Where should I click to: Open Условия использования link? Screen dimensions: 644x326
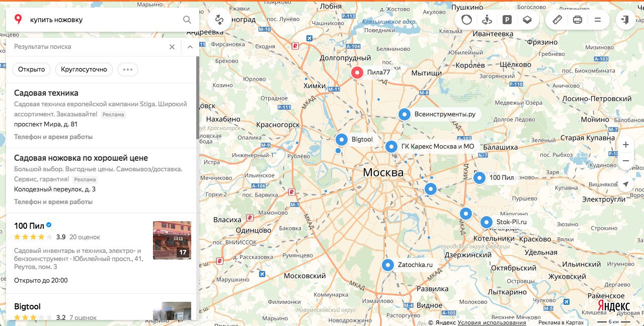(x=492, y=322)
